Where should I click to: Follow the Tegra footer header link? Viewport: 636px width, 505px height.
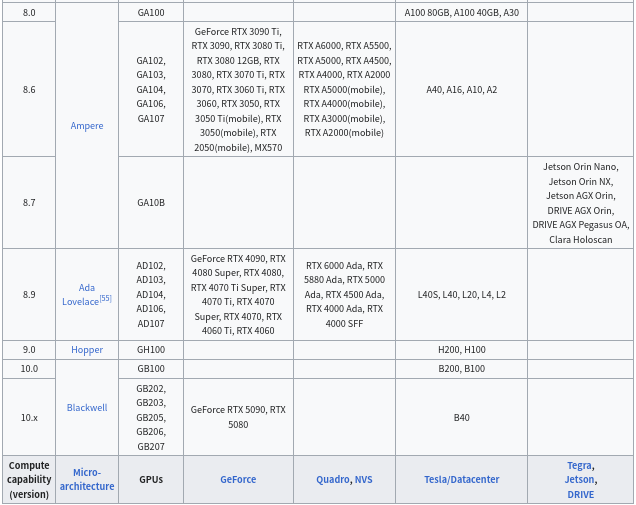coord(579,465)
